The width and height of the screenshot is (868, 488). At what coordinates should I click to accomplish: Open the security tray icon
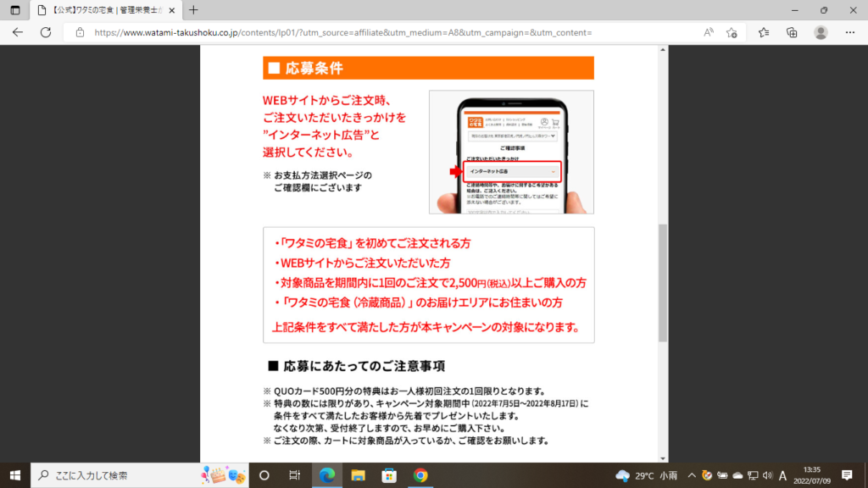coord(707,475)
